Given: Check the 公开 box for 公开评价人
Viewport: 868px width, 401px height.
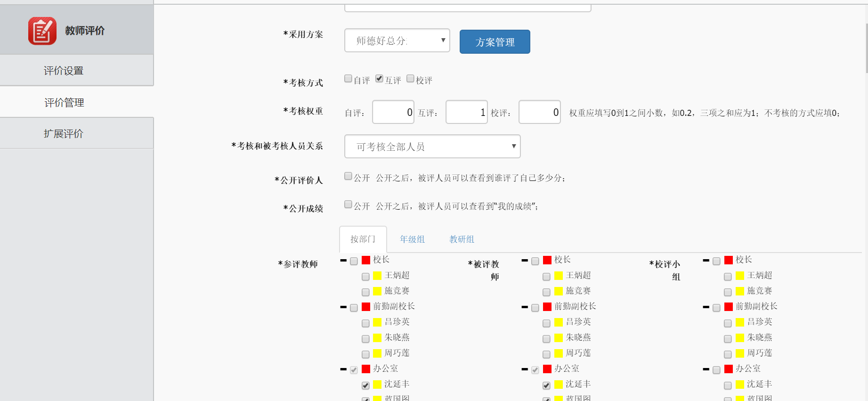Looking at the screenshot, I should tap(348, 176).
